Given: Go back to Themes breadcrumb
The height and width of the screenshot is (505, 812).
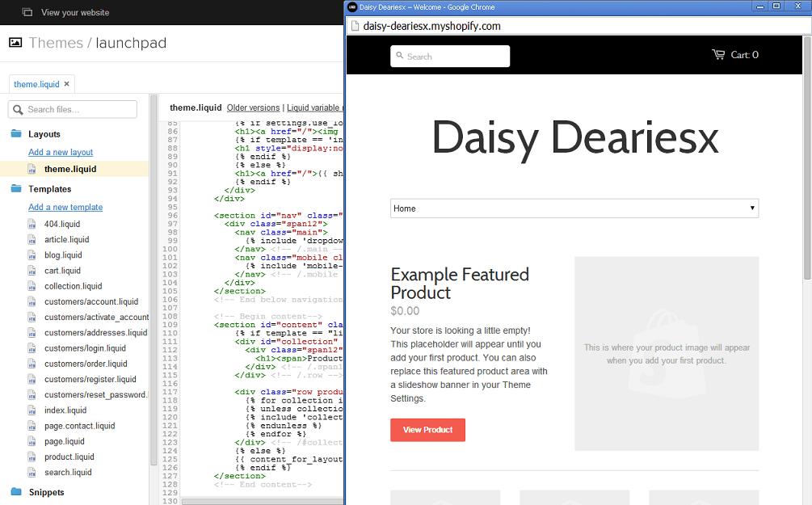Looking at the screenshot, I should click(x=56, y=43).
